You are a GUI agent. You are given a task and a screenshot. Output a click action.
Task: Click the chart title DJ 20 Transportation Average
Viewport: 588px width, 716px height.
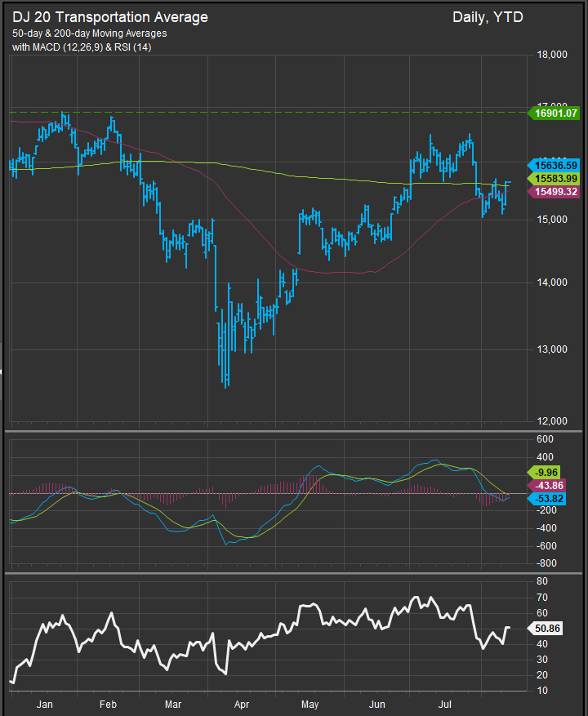pyautogui.click(x=109, y=17)
